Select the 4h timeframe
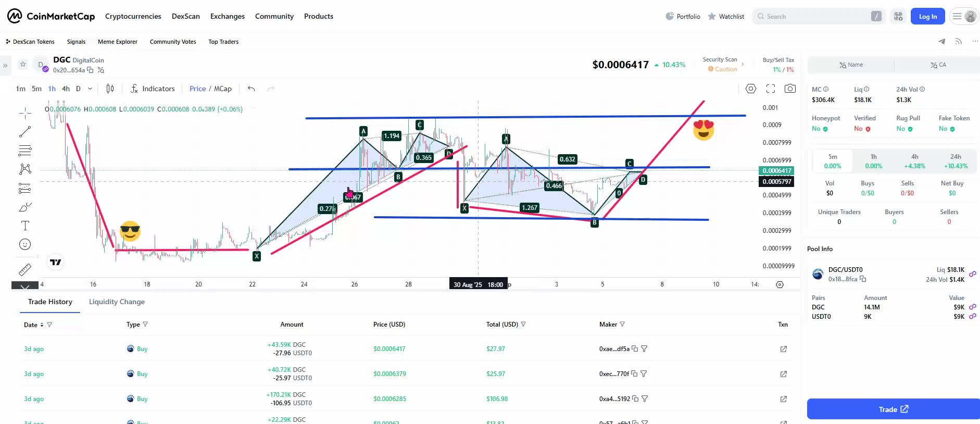 pyautogui.click(x=66, y=89)
